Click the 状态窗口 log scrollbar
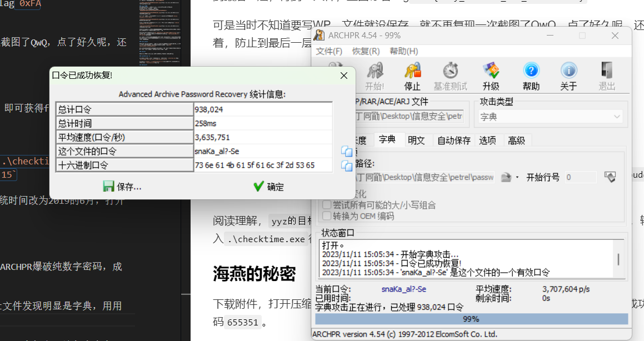This screenshot has width=644, height=341. [618, 258]
